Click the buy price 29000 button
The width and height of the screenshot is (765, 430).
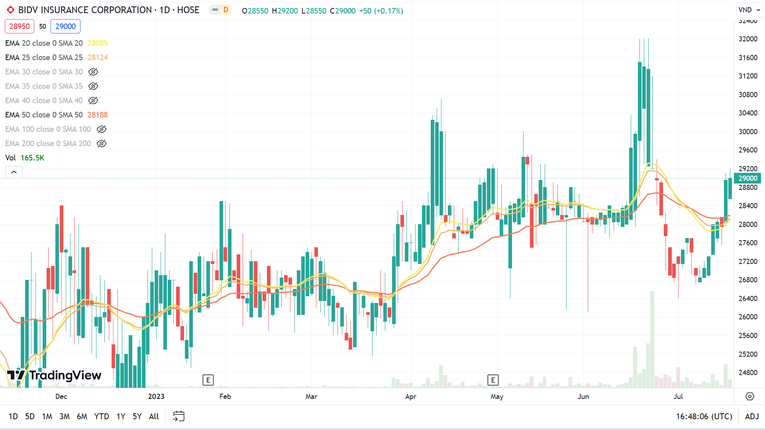coord(65,26)
